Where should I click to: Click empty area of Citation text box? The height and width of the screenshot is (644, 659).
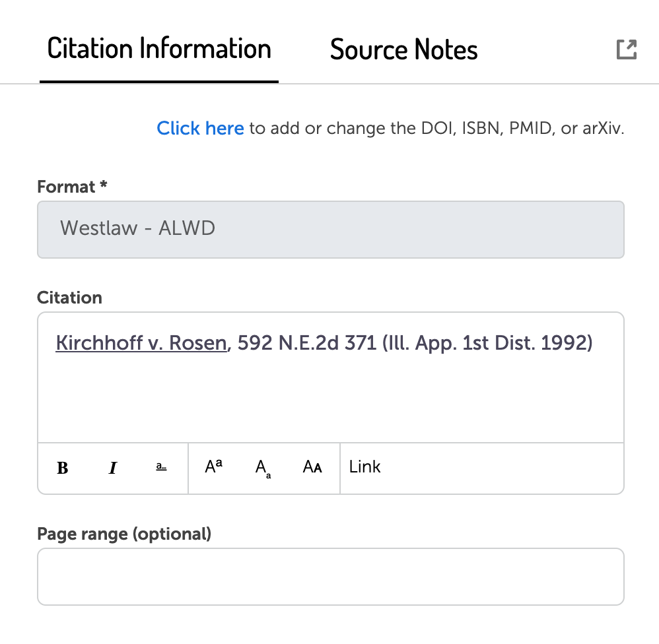(331, 399)
